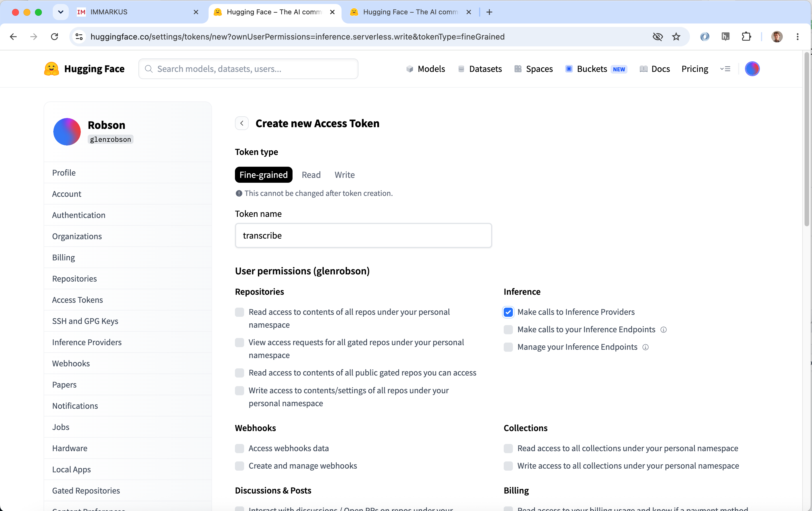The height and width of the screenshot is (511, 812).
Task: Select the Fine-grained token type
Action: tap(263, 175)
